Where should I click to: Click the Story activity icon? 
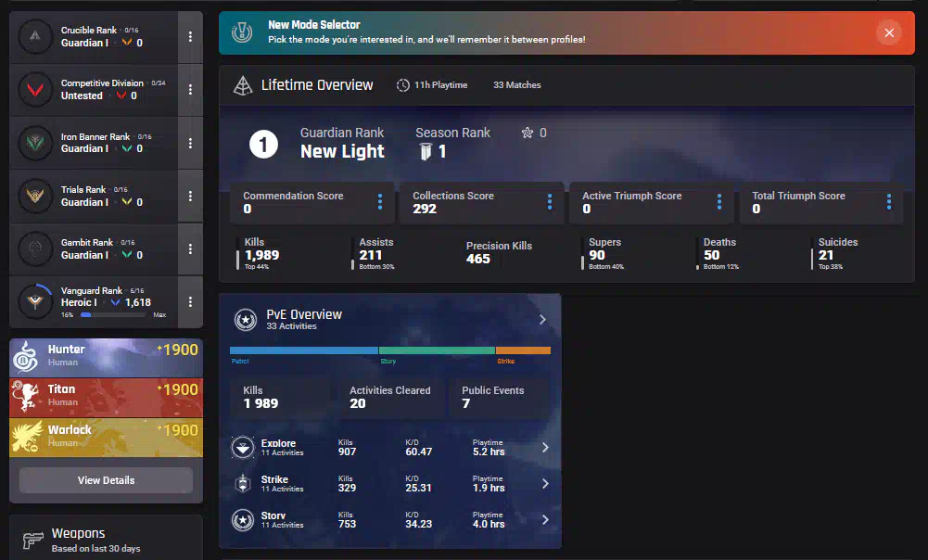point(243,520)
